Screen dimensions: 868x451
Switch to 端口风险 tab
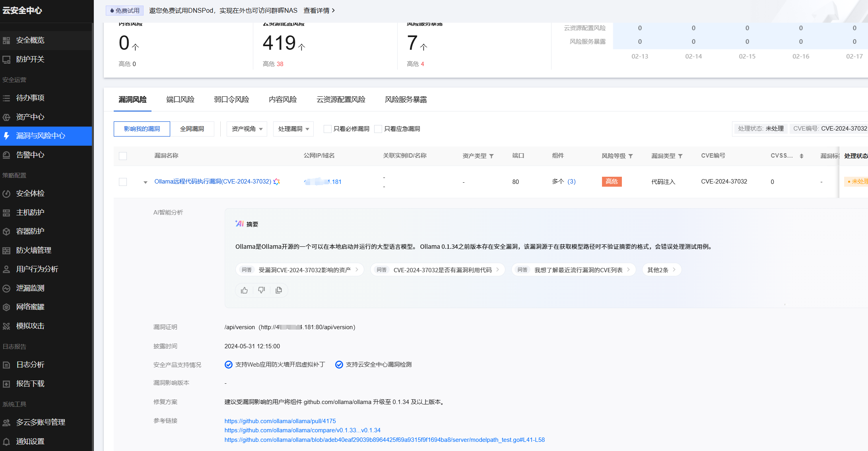(x=181, y=100)
